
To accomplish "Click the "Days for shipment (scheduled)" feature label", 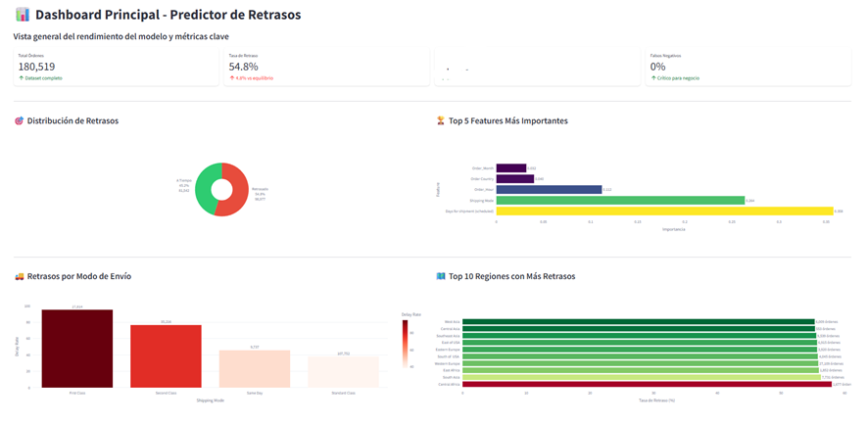I will click(469, 211).
